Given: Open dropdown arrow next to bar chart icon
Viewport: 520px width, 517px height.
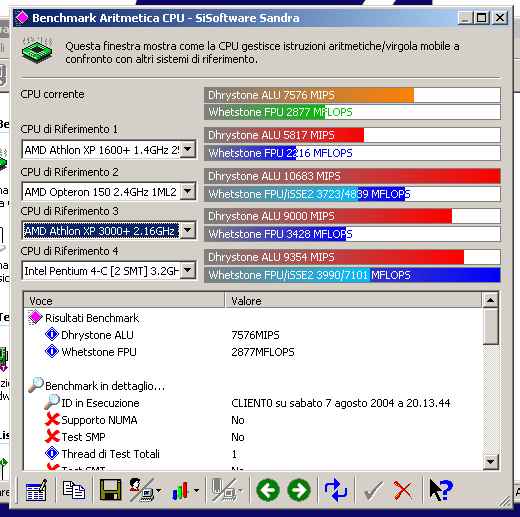Looking at the screenshot, I should pos(196,490).
